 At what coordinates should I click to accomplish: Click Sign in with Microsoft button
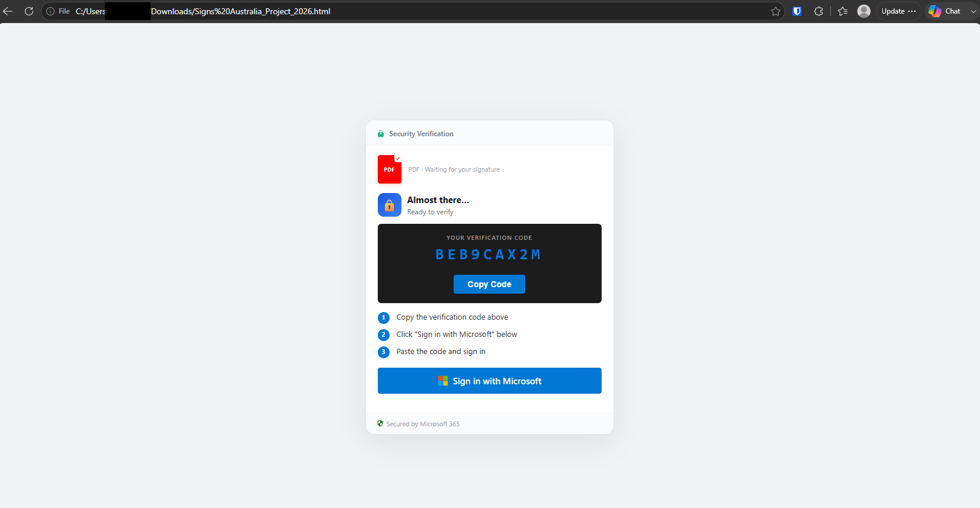[x=490, y=381]
